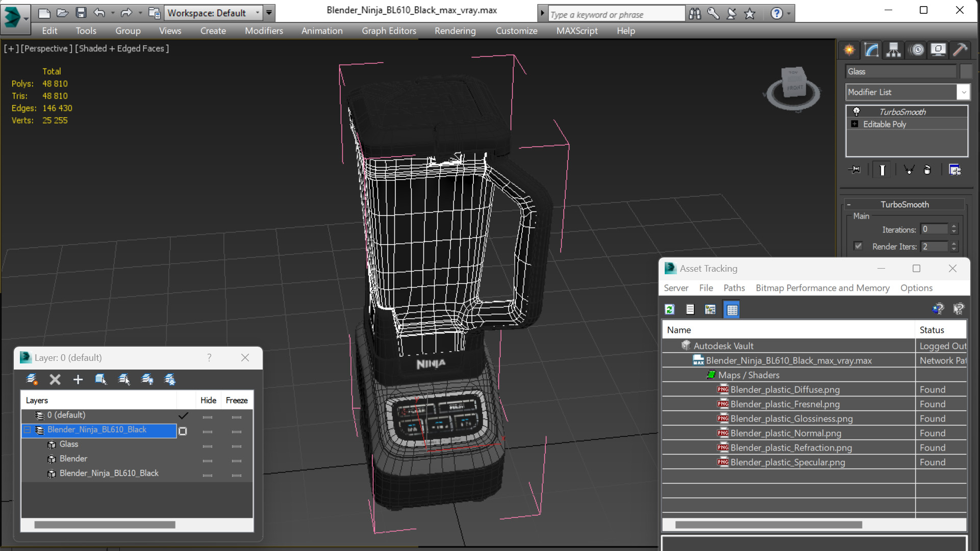Toggle the Render Iters checkbox
The width and height of the screenshot is (980, 551).
858,246
